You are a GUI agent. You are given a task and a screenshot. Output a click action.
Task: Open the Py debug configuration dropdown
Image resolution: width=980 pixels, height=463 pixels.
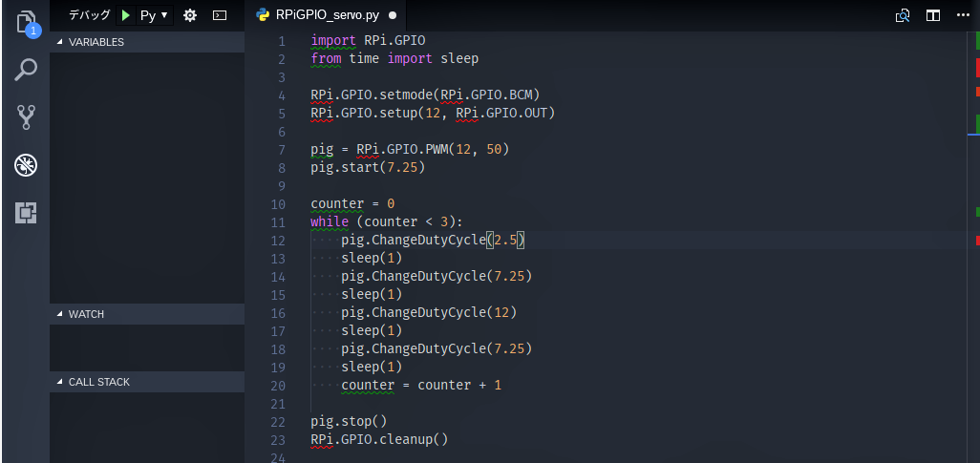(x=154, y=15)
